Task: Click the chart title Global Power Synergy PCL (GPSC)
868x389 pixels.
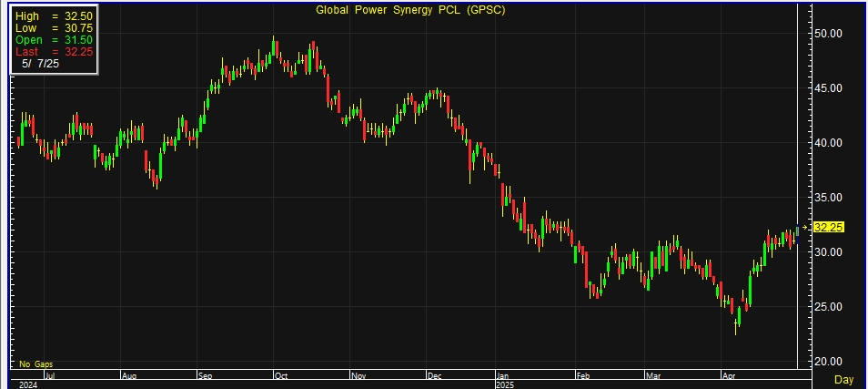Action: click(410, 10)
